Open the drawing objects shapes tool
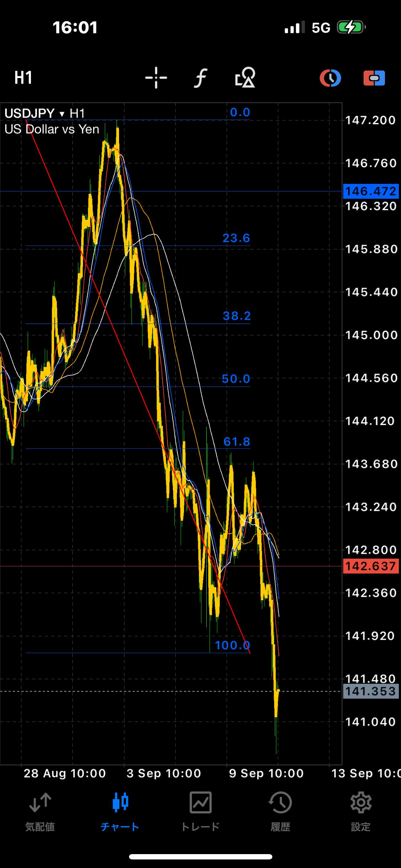Viewport: 401px width, 868px height. [245, 77]
